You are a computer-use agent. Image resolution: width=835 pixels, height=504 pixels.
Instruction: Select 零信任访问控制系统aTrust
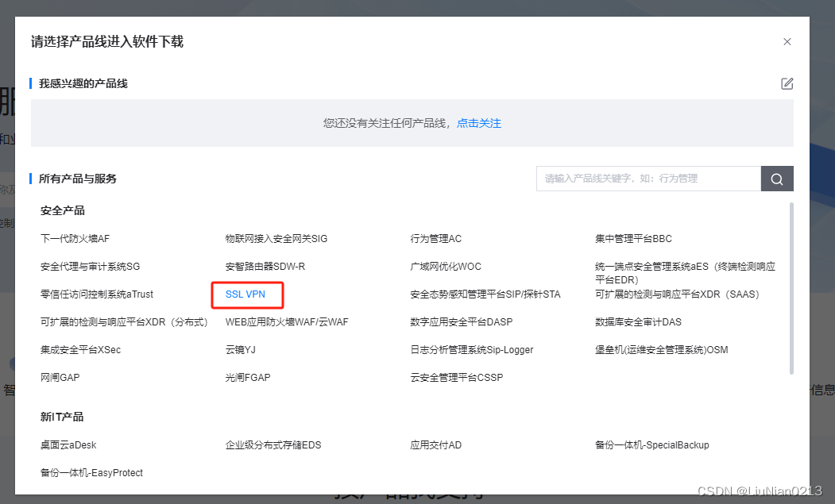pos(97,294)
